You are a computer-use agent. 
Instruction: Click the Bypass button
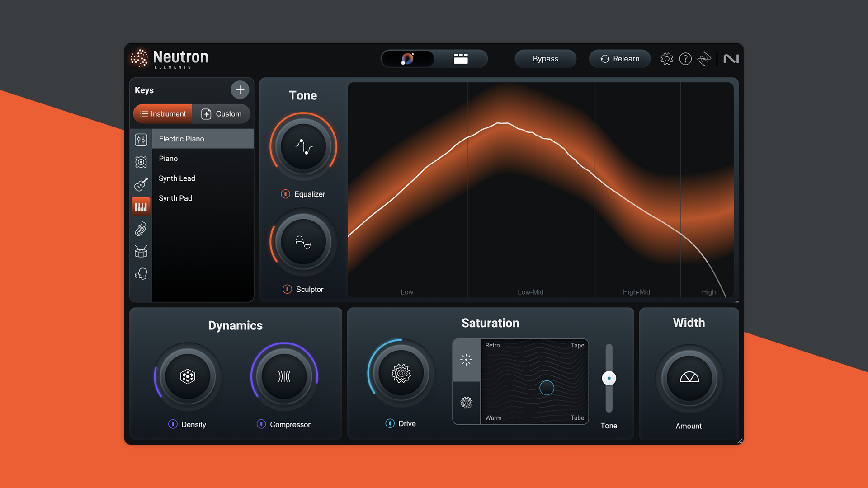click(x=545, y=59)
